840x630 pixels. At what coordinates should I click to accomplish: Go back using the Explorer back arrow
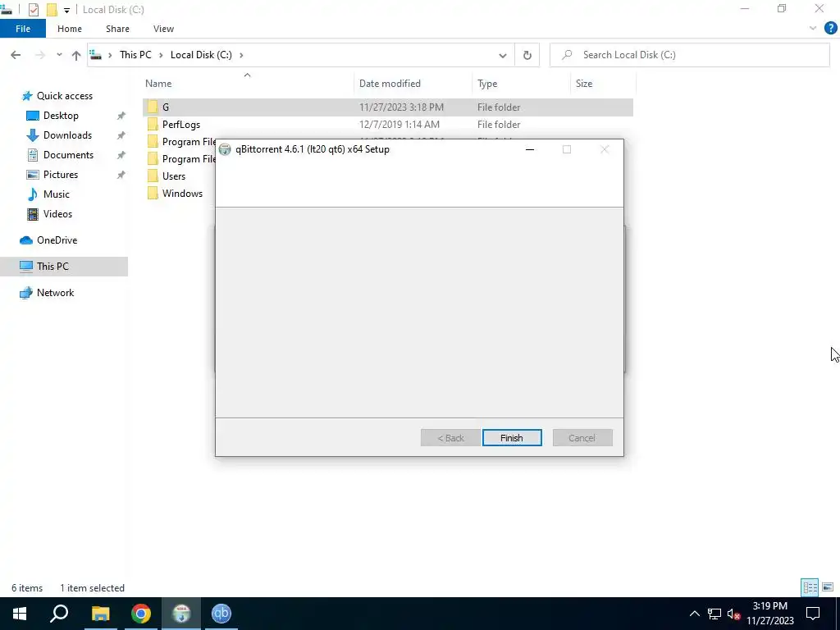click(x=16, y=55)
